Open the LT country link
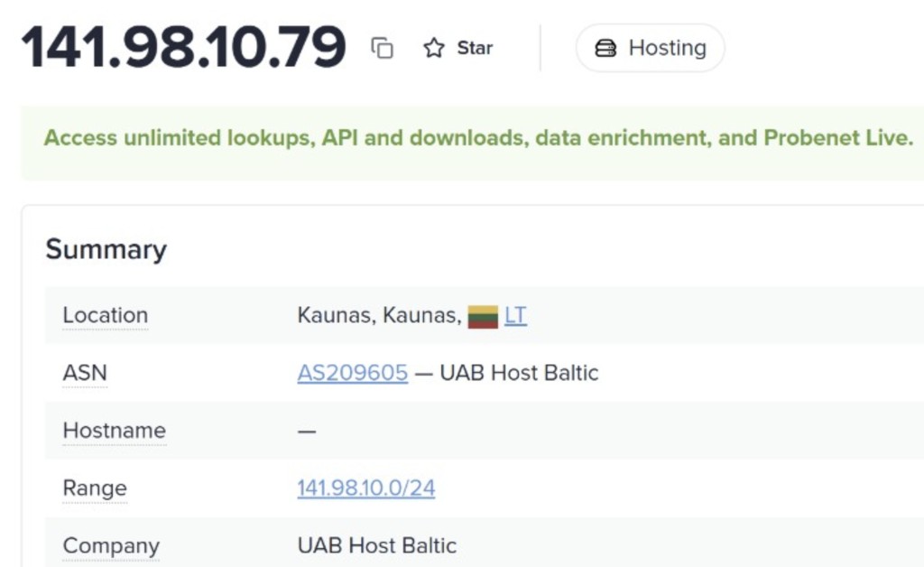The image size is (924, 567). pos(515,315)
